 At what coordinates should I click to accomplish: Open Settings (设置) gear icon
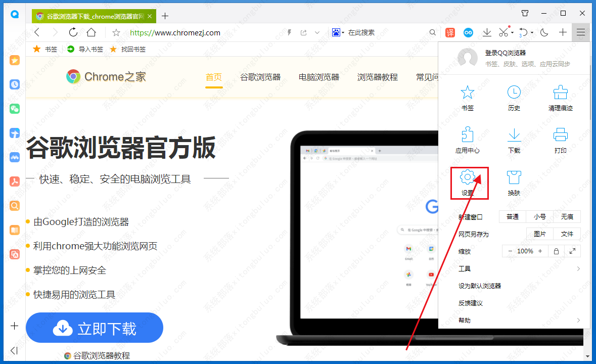pos(467,177)
